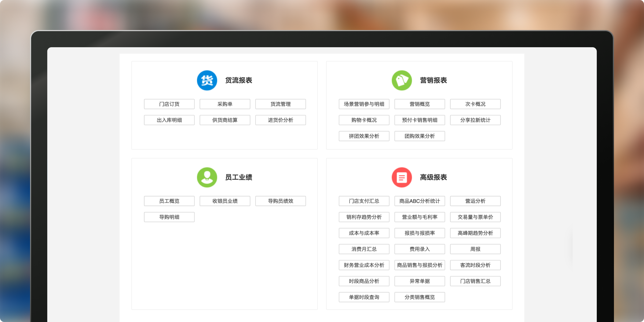
Task: Open 门店销售汇总 report
Action: click(x=475, y=281)
